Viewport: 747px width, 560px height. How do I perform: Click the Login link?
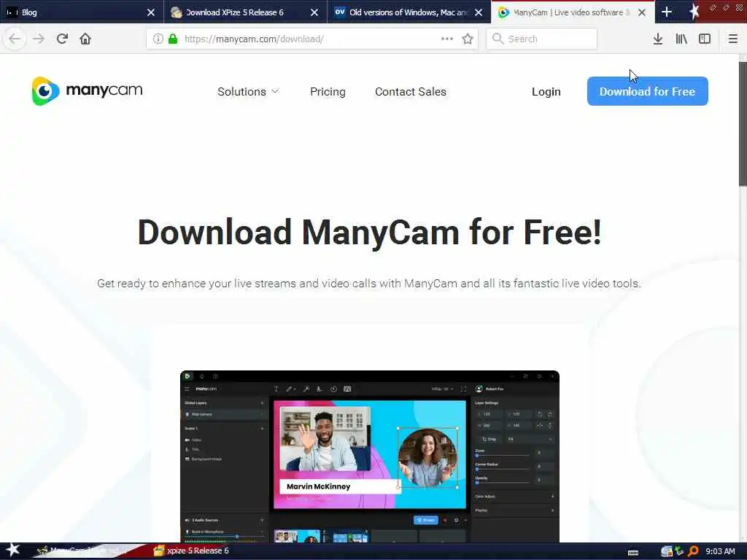(x=546, y=91)
